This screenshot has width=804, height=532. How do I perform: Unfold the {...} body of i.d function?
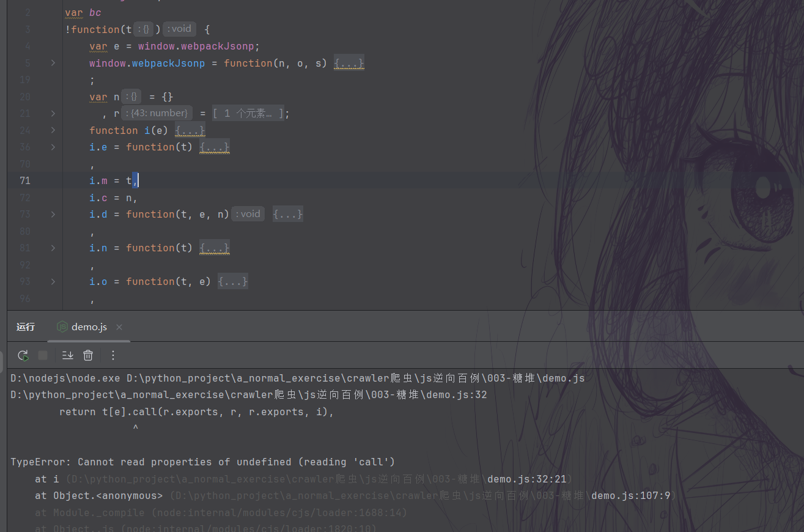point(287,214)
